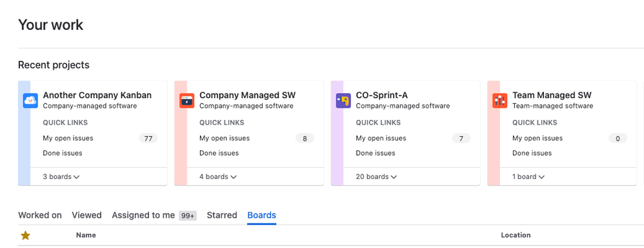
Task: Open the CO-Sprint-A project title
Action: click(381, 95)
